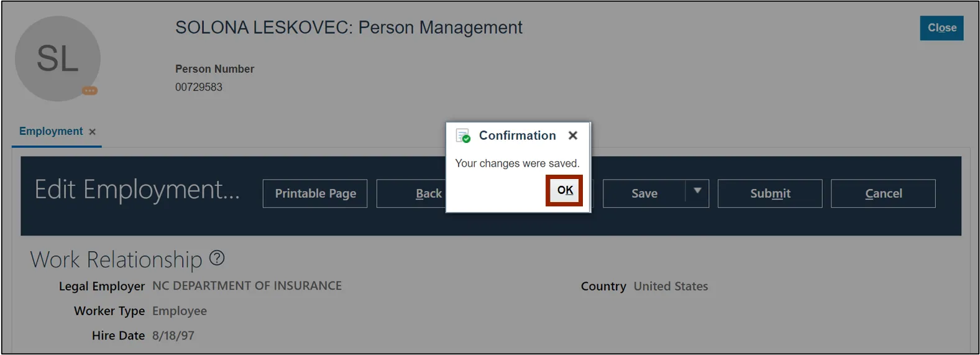The width and height of the screenshot is (980, 355).
Task: Click the Printable Page button
Action: 315,193
